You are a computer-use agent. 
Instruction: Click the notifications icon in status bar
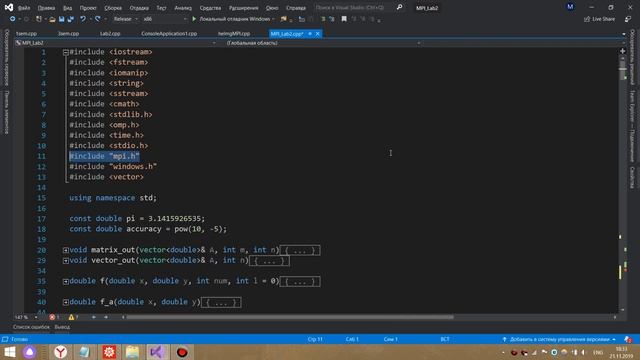(x=628, y=340)
